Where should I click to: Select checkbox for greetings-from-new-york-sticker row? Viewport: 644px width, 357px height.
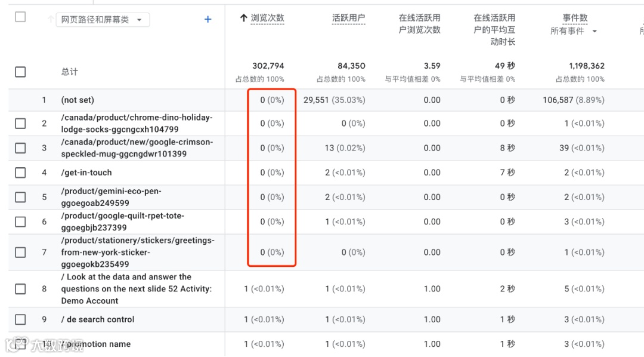tap(20, 253)
